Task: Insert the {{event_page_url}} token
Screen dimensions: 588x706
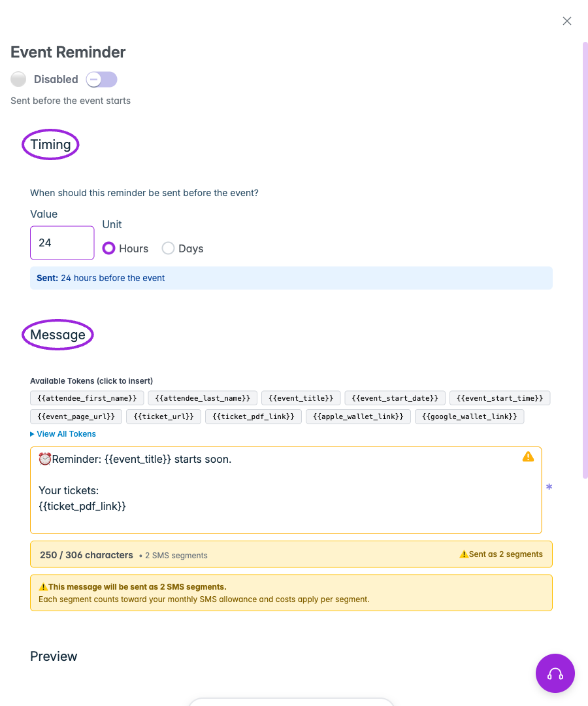Action: 76,416
